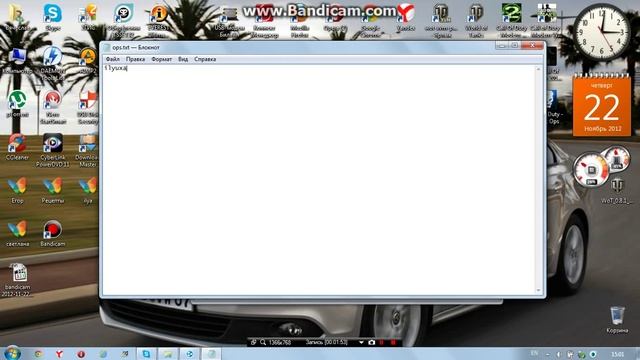
Task: Select the folder with user desktop icon
Action: [17, 17]
